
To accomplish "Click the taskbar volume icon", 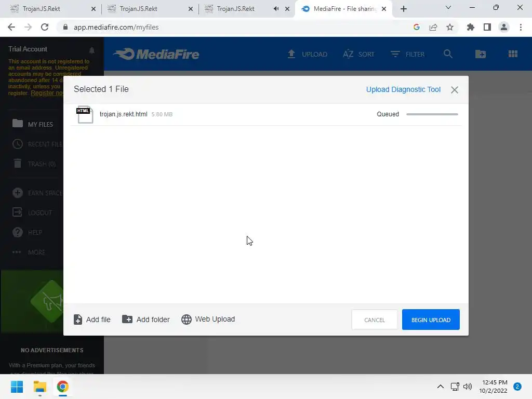I will click(x=468, y=387).
